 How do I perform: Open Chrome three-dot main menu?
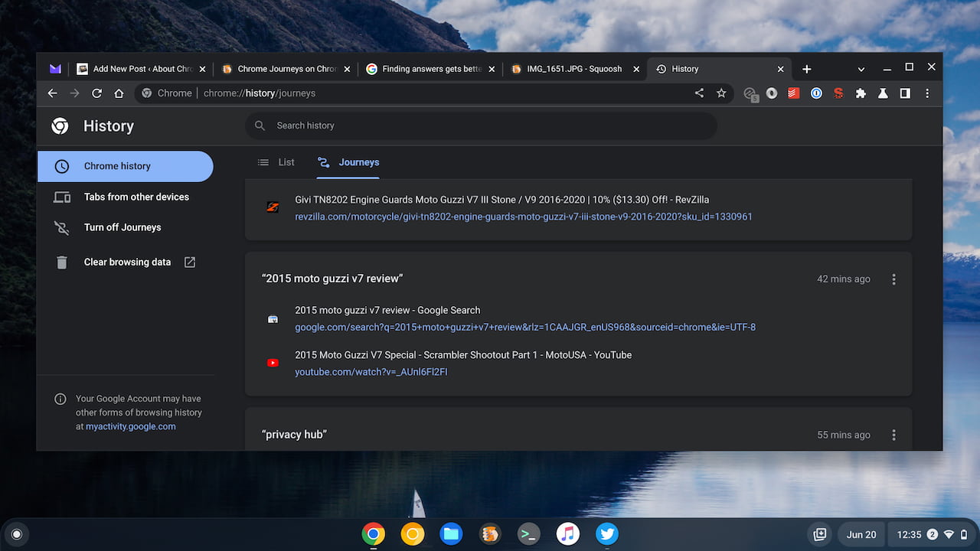click(927, 93)
